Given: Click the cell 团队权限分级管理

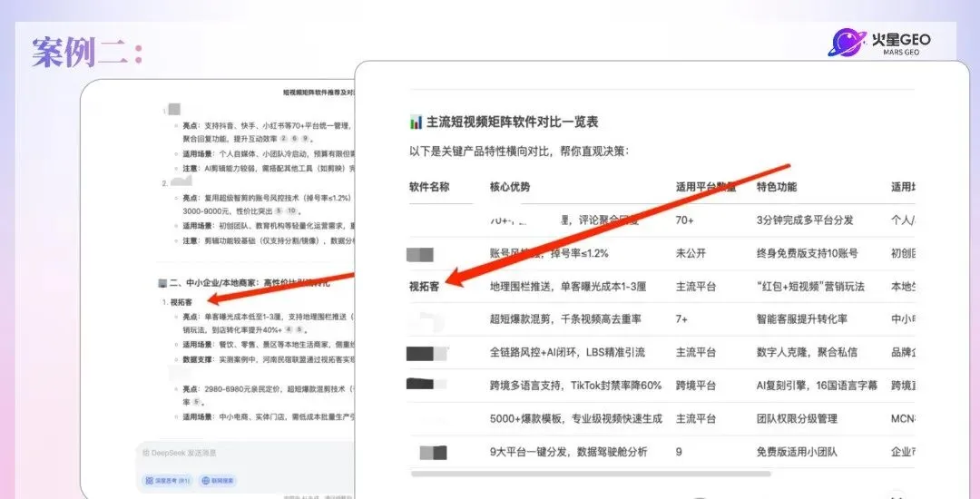Looking at the screenshot, I should (x=797, y=418).
